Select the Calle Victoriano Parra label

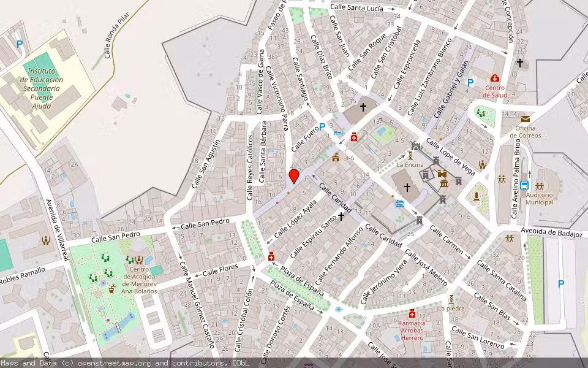[277, 98]
